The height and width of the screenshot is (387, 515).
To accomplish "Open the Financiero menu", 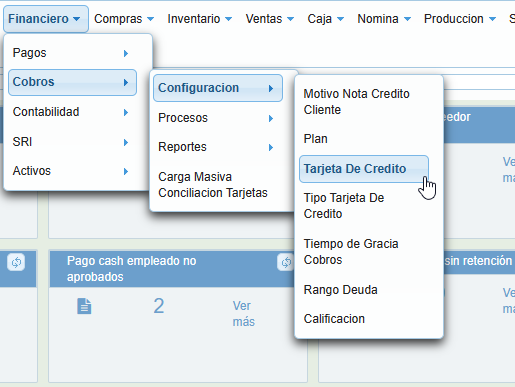I will [46, 19].
